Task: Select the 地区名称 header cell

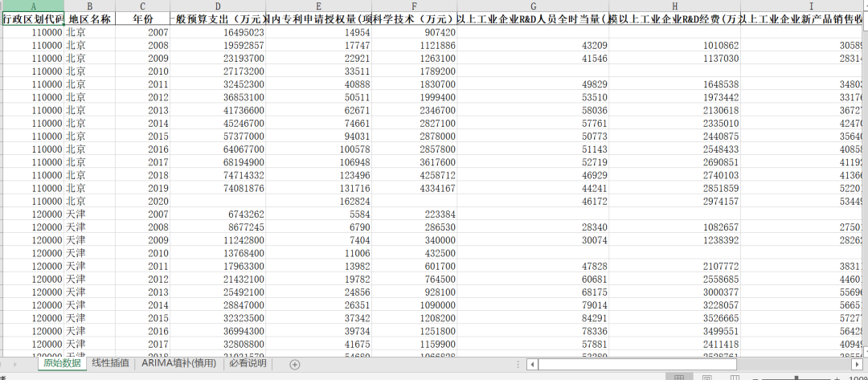Action: [90, 18]
